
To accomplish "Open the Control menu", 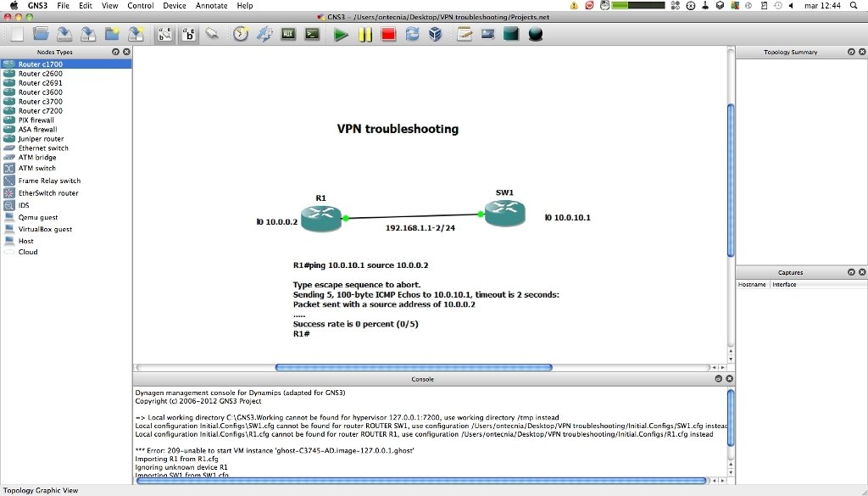I will click(x=141, y=6).
